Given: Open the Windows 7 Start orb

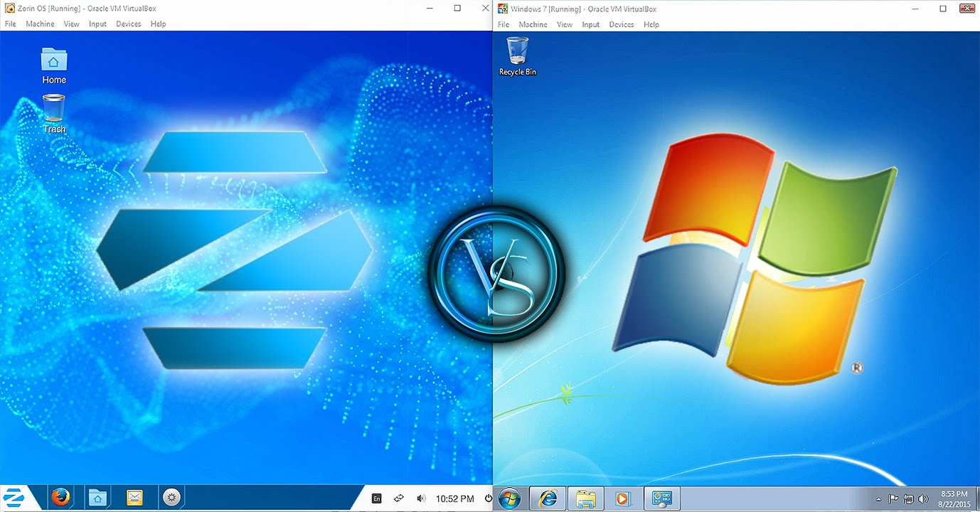Looking at the screenshot, I should 508,498.
